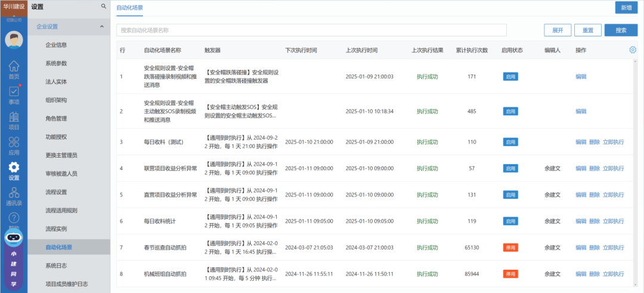Open the 首页 home icon
The height and width of the screenshot is (293, 644).
[13, 70]
